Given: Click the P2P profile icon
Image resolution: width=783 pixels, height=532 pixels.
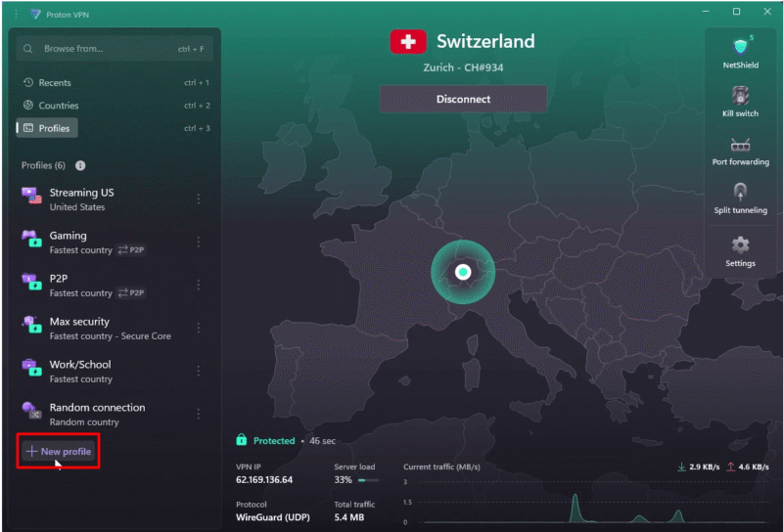Looking at the screenshot, I should coord(31,282).
